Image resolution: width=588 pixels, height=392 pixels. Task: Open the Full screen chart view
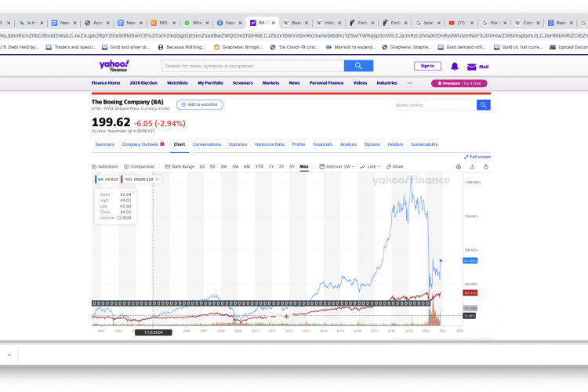(477, 157)
